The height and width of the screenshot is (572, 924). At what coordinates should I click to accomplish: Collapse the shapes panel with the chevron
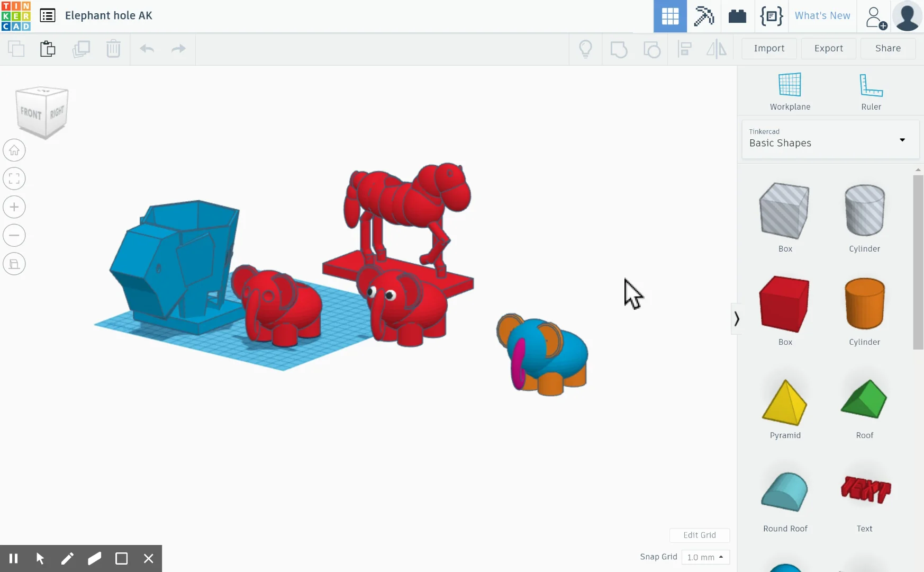[737, 319]
